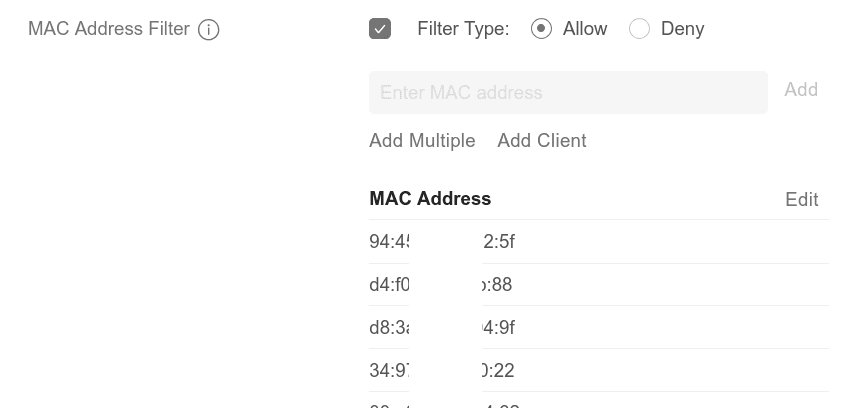Click the word Deny next to its radio
Image resolution: width=854 pixels, height=408 pixels.
(x=682, y=29)
